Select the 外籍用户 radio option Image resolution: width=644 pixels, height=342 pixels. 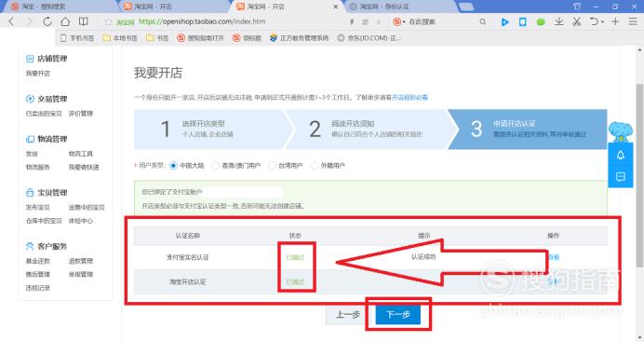[315, 166]
